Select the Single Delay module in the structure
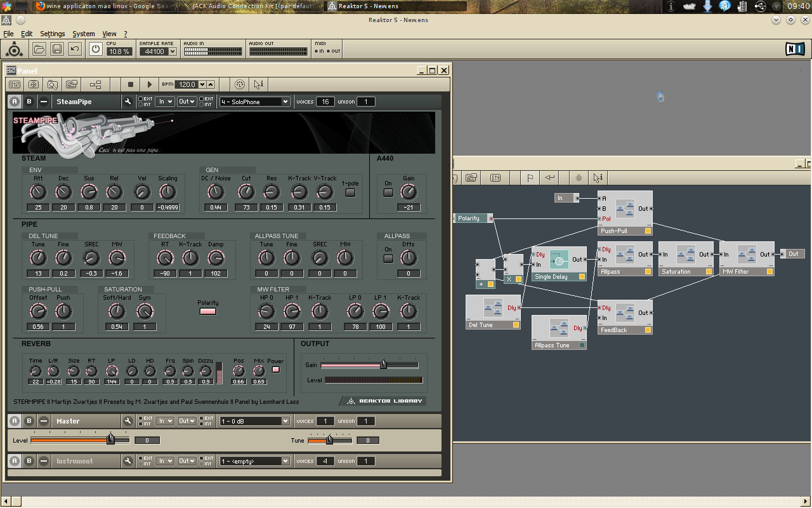This screenshot has height=508, width=812. (x=559, y=264)
